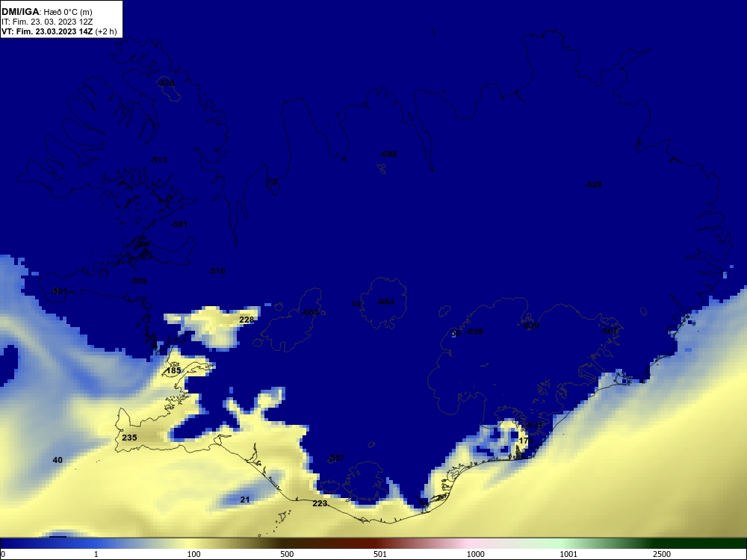Click the legend label 500
The width and height of the screenshot is (747, 560).
pos(287,554)
